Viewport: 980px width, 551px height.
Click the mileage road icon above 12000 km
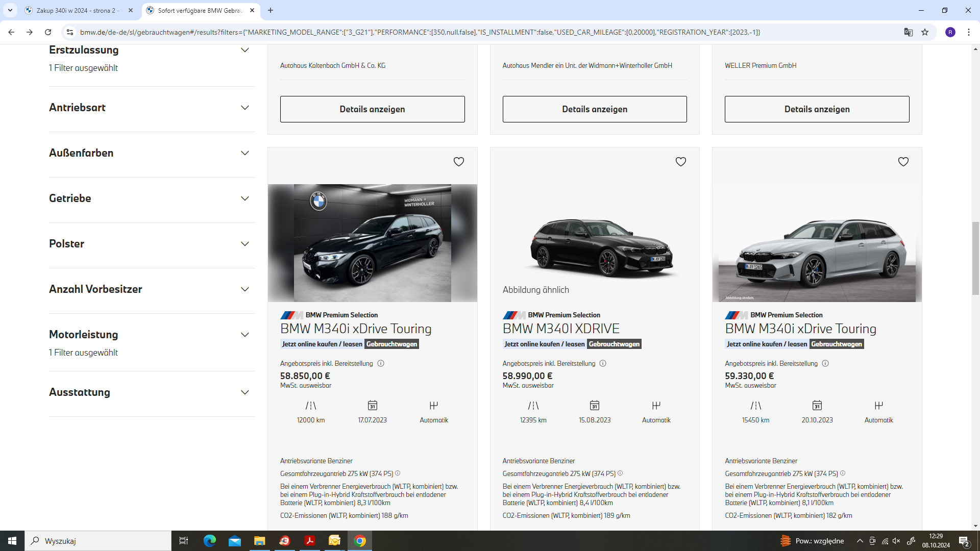point(311,406)
